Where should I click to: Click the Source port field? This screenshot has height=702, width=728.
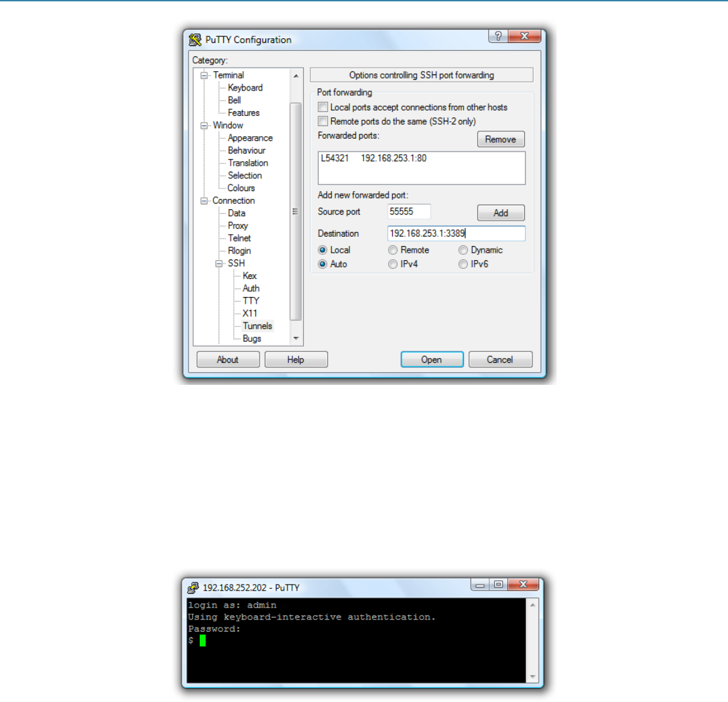click(408, 212)
